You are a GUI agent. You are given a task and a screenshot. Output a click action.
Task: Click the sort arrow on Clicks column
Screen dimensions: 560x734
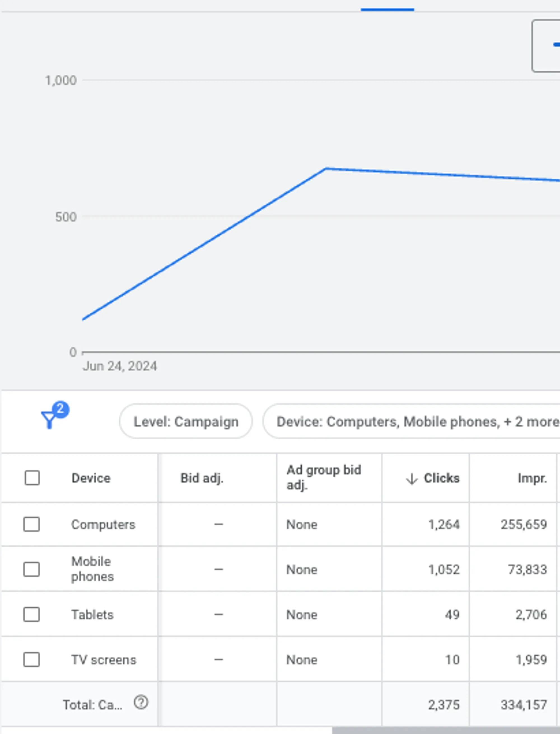tap(412, 479)
